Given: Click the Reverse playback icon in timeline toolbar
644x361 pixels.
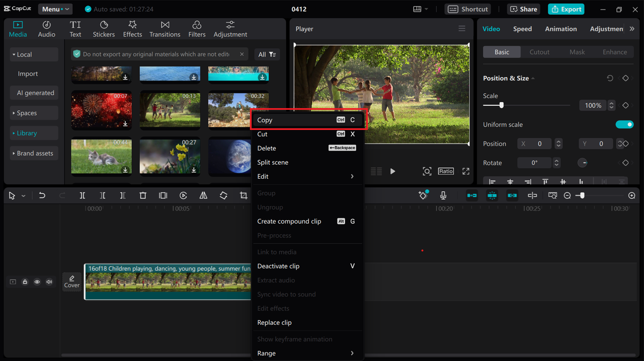Looking at the screenshot, I should coord(183,195).
